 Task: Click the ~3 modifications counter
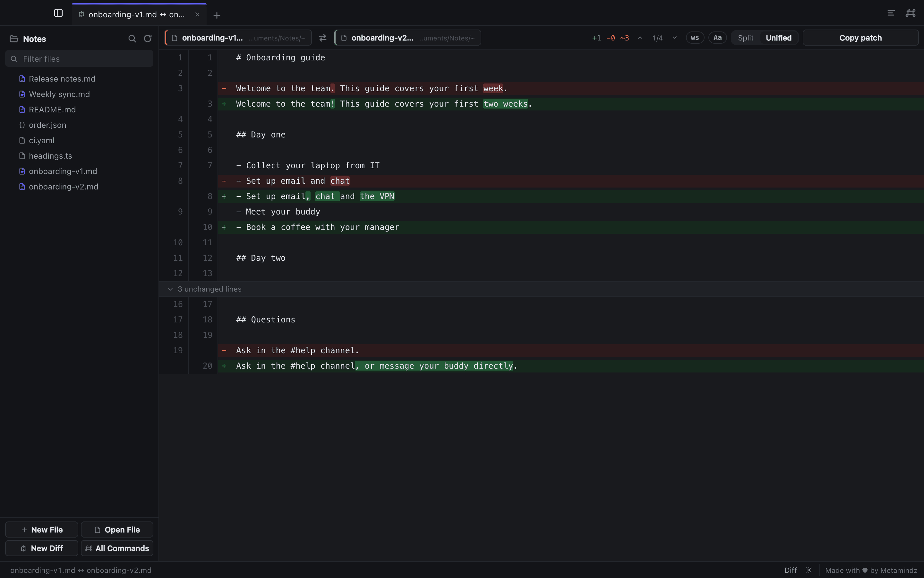[x=624, y=38]
